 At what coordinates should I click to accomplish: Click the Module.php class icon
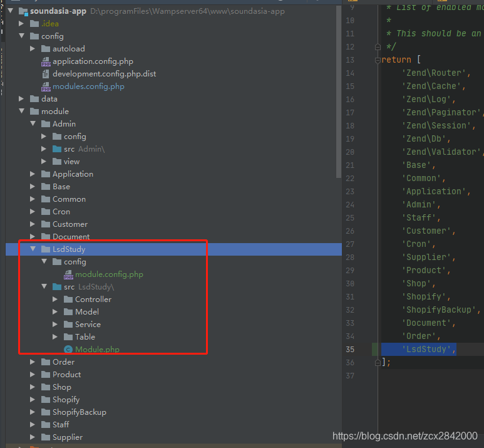[68, 350]
